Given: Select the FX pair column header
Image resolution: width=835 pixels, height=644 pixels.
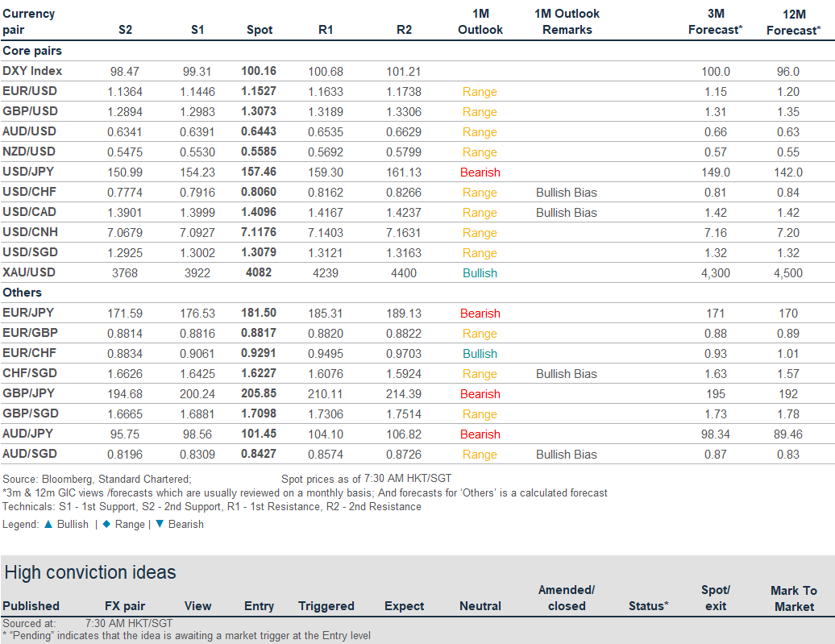Looking at the screenshot, I should pyautogui.click(x=125, y=606).
